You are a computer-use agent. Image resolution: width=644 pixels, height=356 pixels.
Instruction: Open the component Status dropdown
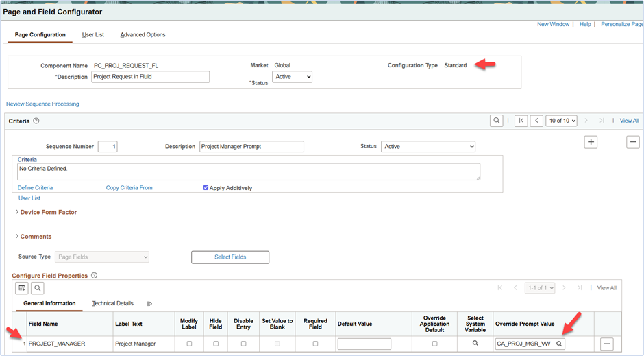292,77
